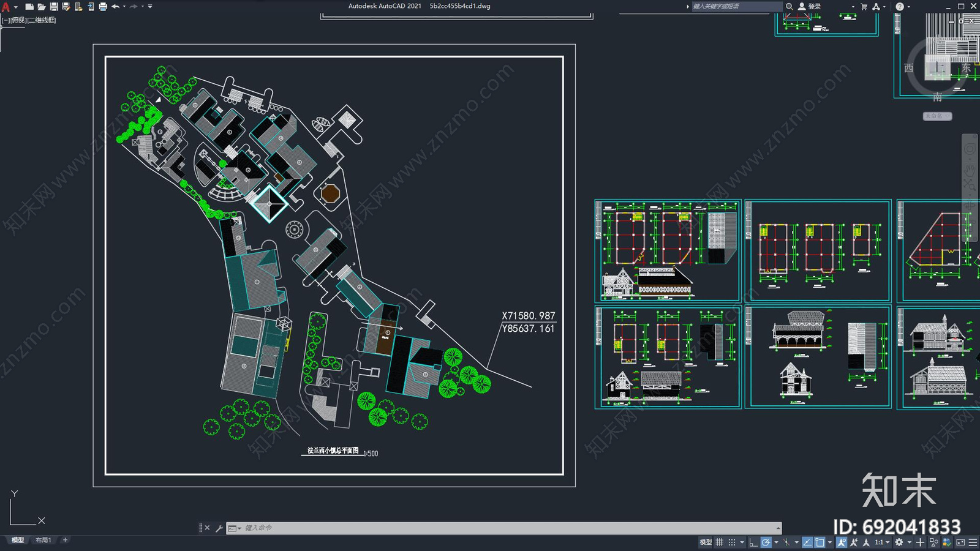Open the 俯视 view controls menu
Viewport: 980px width, 551px height.
point(18,20)
